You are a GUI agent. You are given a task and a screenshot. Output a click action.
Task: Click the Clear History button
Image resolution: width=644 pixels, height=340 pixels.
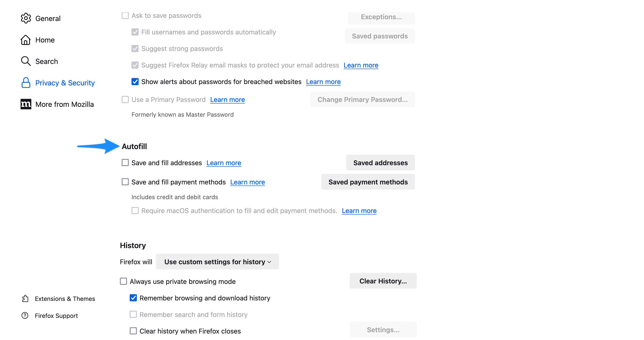pos(383,281)
